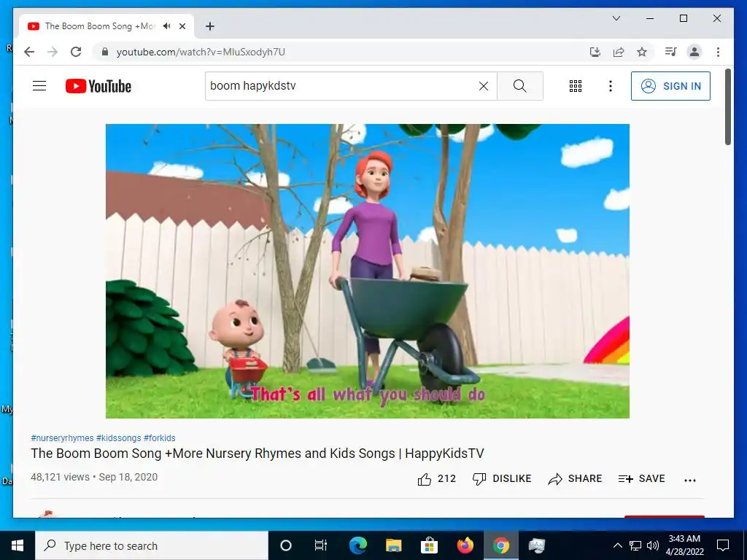Open Task View
This screenshot has width=747, height=560.
click(x=321, y=545)
